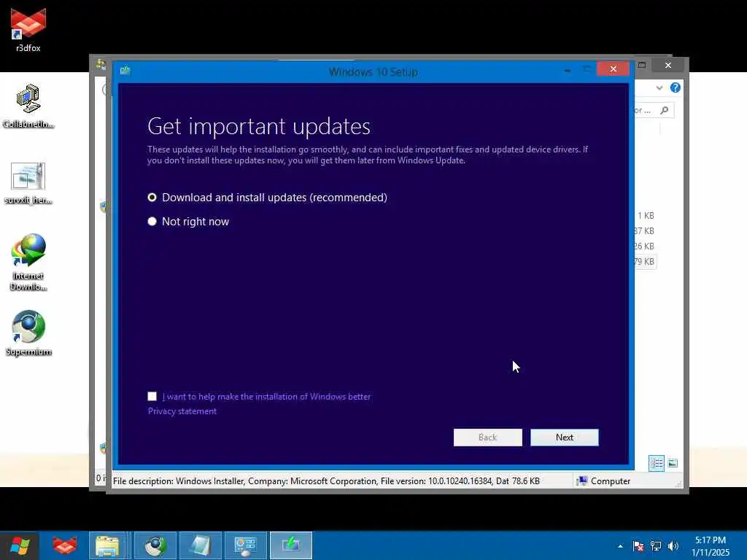
Task: Open the volume speaker tray icon
Action: pyautogui.click(x=673, y=546)
